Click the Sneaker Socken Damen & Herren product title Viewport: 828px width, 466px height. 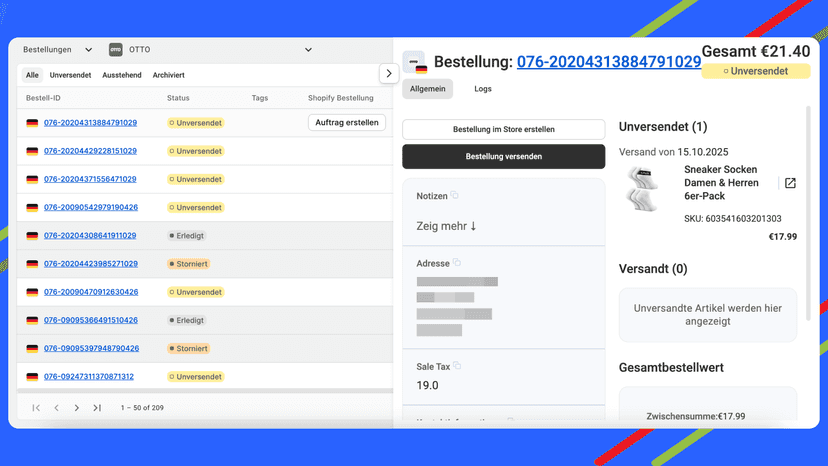click(721, 183)
